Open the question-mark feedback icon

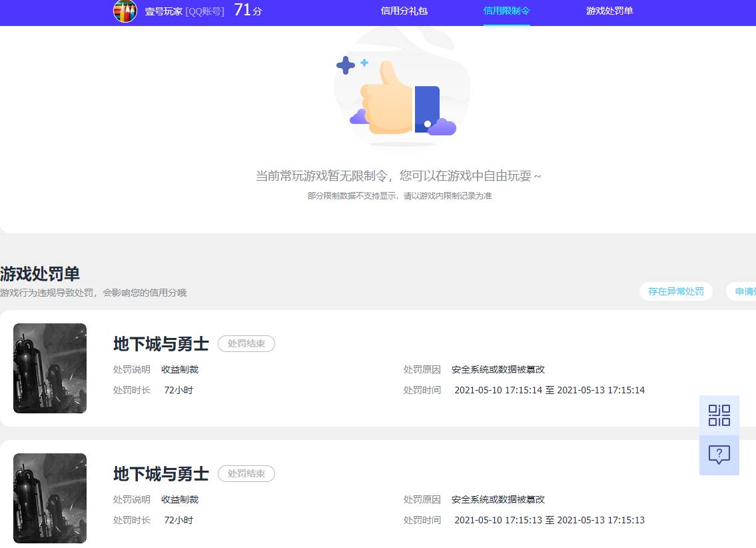pos(719,455)
